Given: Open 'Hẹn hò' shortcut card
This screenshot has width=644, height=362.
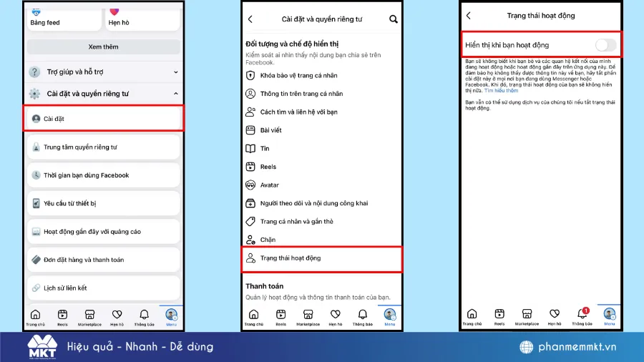Looking at the screenshot, I should coord(142,19).
